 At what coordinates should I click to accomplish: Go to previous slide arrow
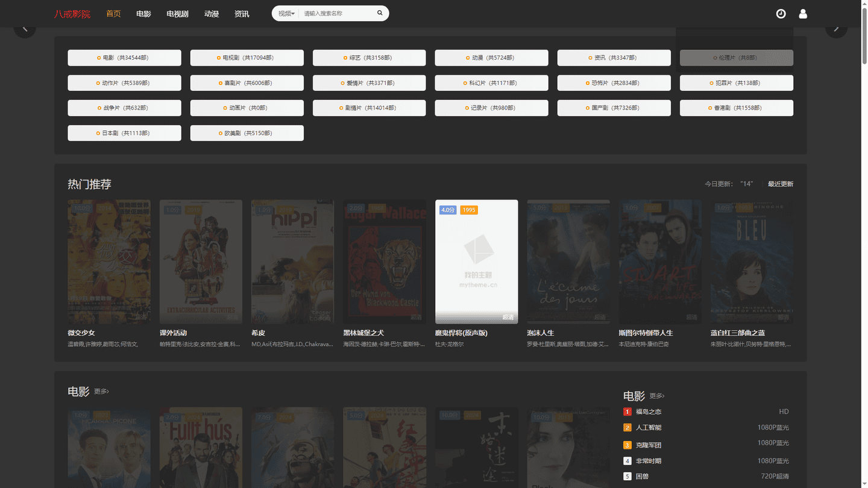coord(25,28)
